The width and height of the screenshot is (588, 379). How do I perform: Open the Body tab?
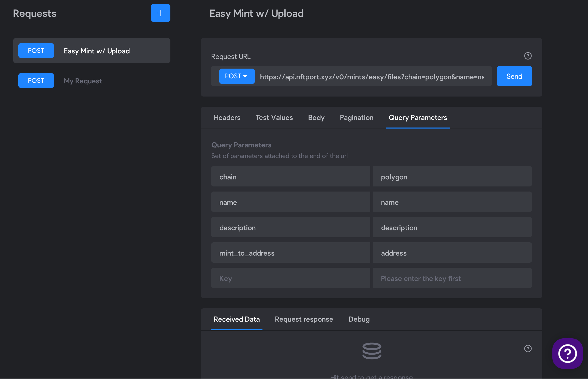click(316, 118)
